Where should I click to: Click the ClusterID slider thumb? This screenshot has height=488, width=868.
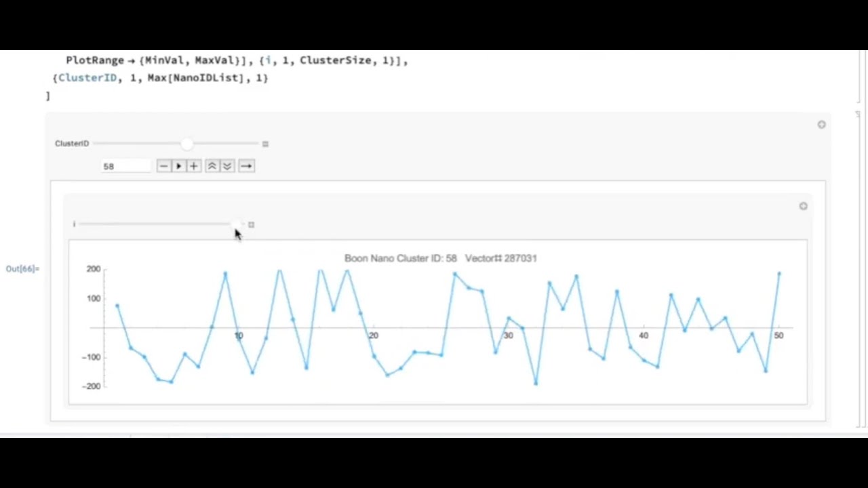(x=186, y=144)
